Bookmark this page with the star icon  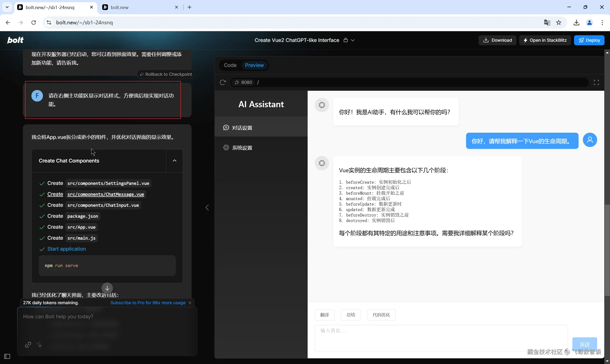559,23
